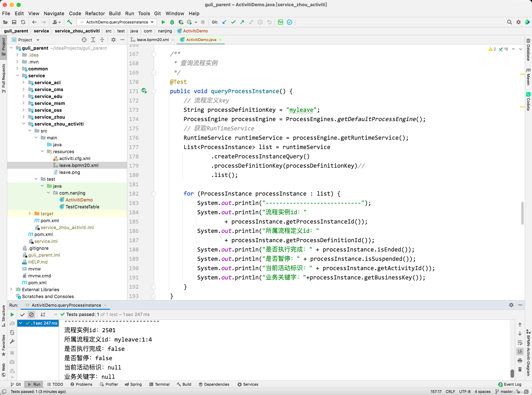The image size is (532, 395).
Task: Click the editor vertical scrollbar thumb
Action: point(522,213)
